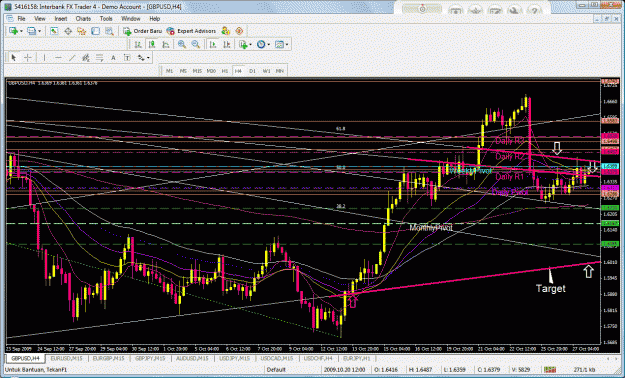Switch chart to candlesticks
Image resolution: width=625 pixels, height=378 pixels.
point(152,45)
